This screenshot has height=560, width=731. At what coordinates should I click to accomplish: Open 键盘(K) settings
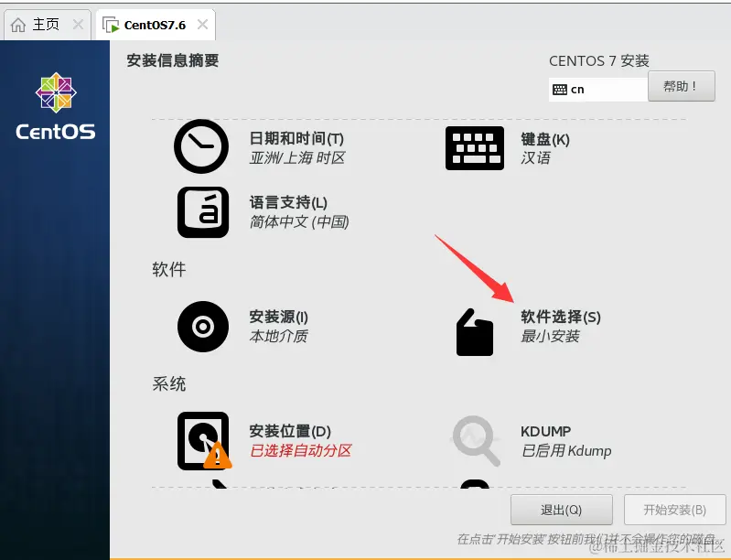coord(545,139)
